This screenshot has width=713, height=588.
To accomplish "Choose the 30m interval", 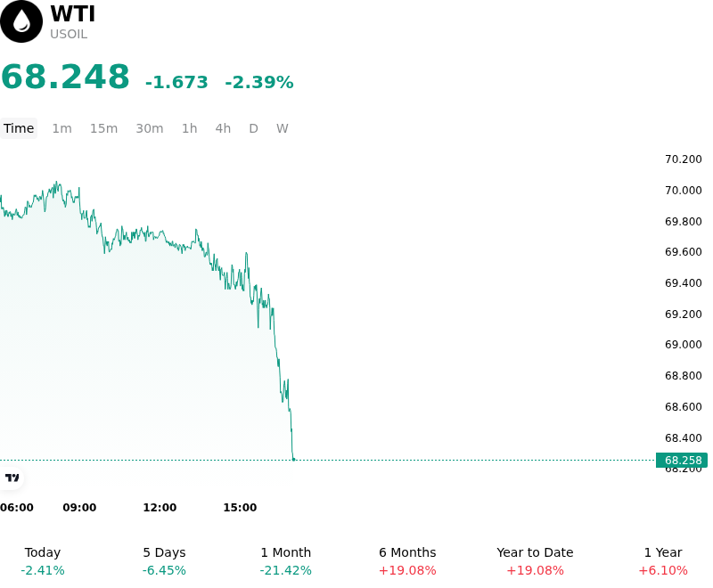I will (x=150, y=128).
